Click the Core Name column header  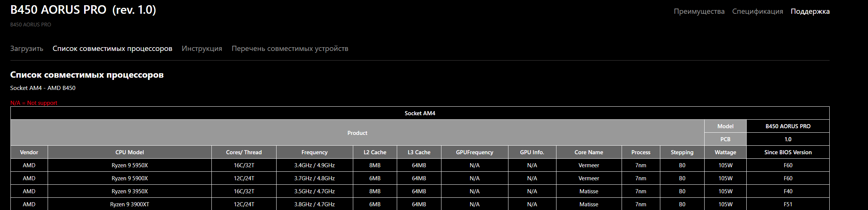[x=589, y=152]
